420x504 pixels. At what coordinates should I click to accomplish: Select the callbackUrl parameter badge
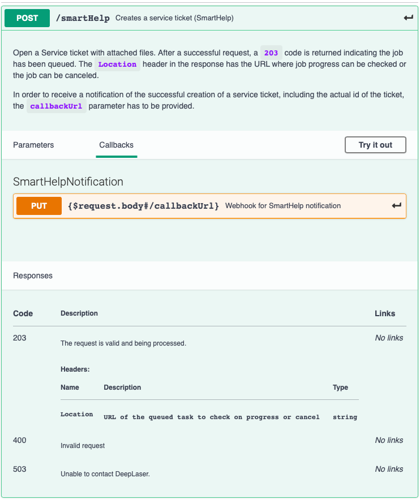click(56, 106)
